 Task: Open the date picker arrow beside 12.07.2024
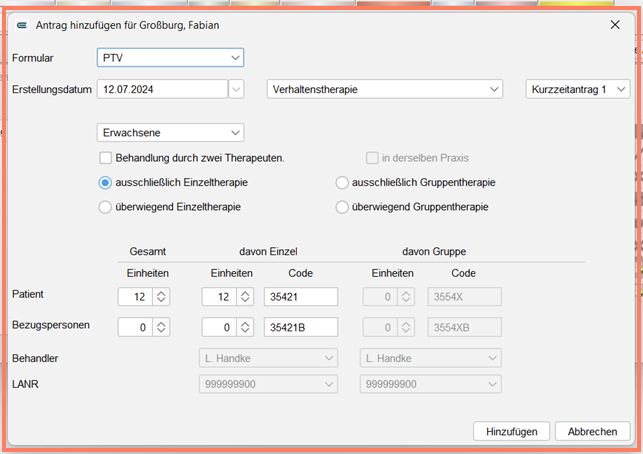click(236, 89)
